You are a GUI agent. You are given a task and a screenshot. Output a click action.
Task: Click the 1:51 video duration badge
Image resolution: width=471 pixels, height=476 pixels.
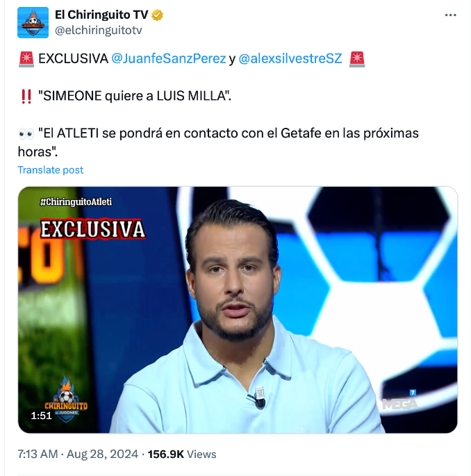41,416
